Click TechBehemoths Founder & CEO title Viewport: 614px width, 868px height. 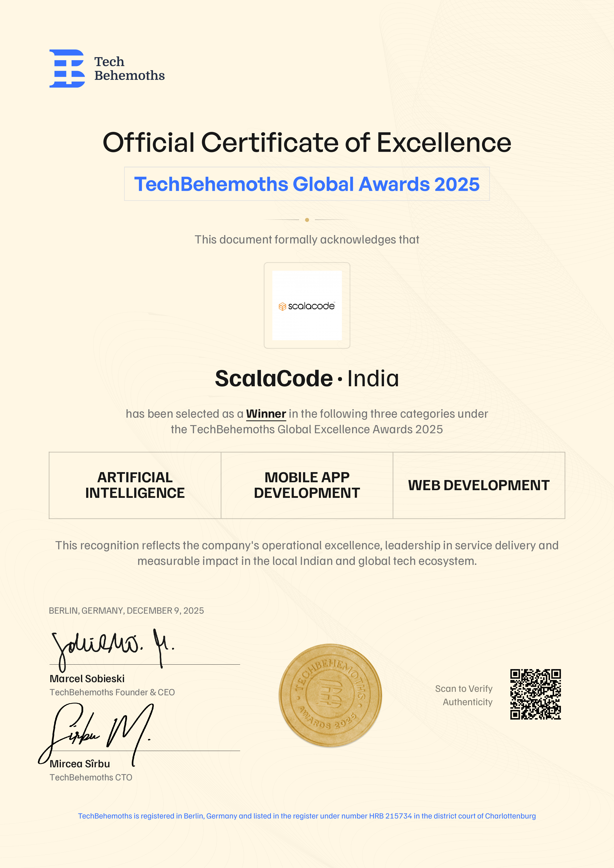112,692
